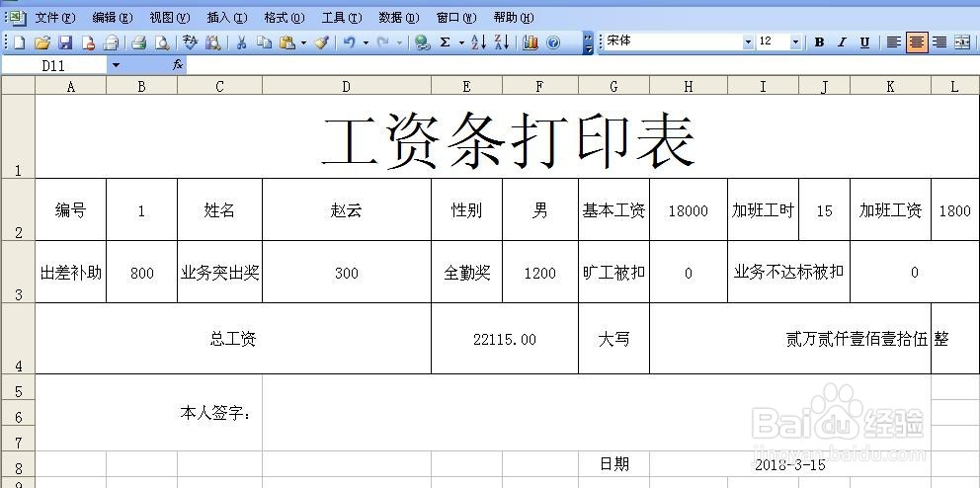Toggle Align Left
980x488 pixels.
[x=894, y=42]
